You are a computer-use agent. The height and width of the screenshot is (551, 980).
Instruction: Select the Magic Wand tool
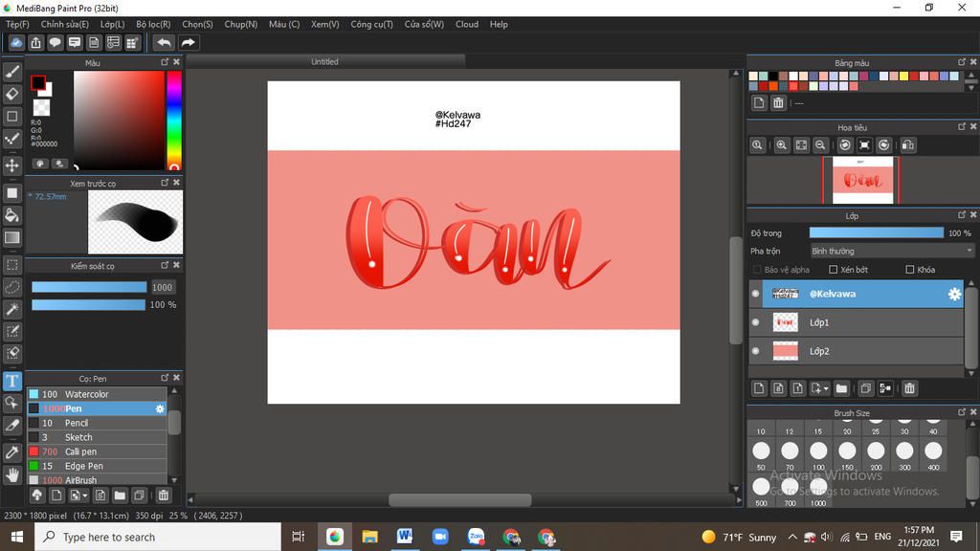pos(11,309)
